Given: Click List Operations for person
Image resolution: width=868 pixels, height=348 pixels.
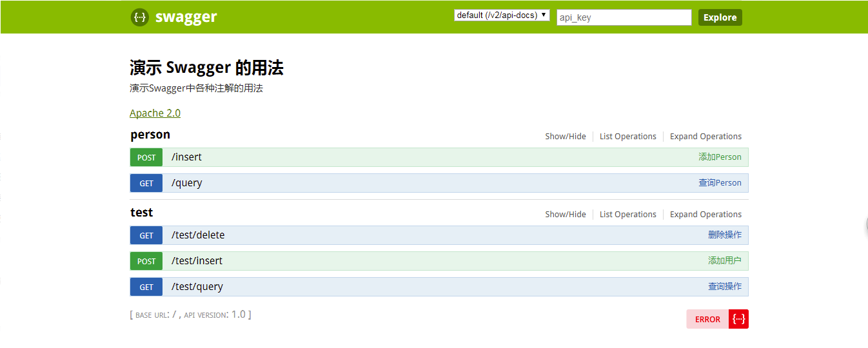Looking at the screenshot, I should (628, 136).
